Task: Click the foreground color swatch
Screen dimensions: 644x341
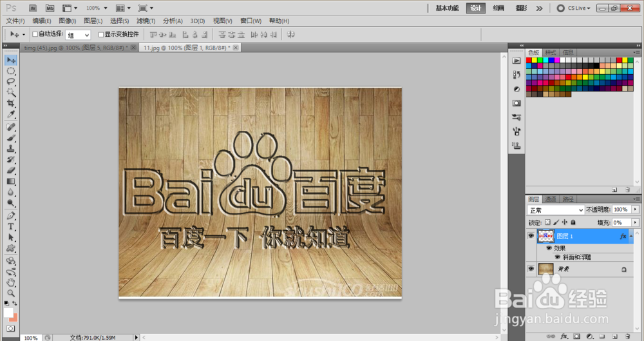Action: (x=8, y=312)
